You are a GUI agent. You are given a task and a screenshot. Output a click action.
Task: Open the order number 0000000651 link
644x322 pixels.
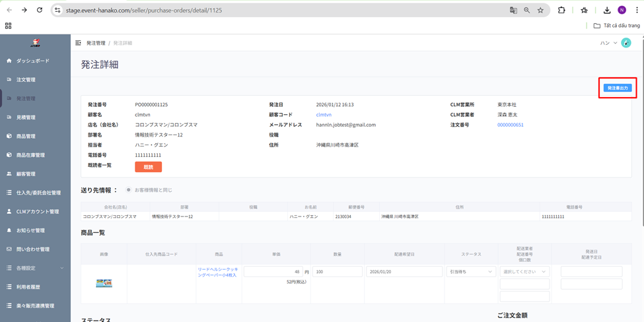coord(510,125)
